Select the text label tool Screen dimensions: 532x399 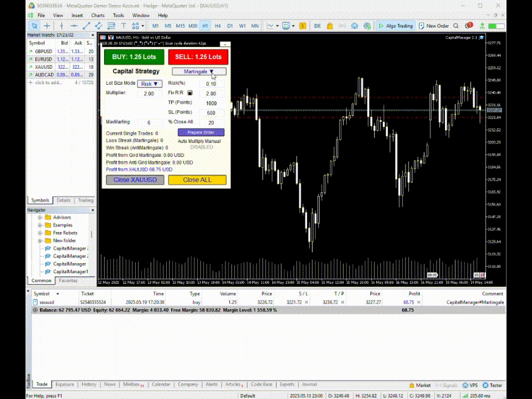124,26
